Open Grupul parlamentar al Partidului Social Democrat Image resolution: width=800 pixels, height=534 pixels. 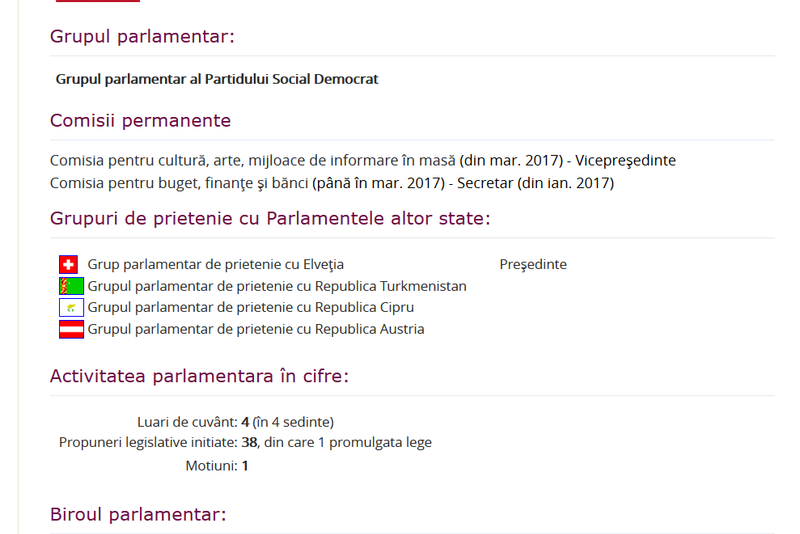(217, 79)
